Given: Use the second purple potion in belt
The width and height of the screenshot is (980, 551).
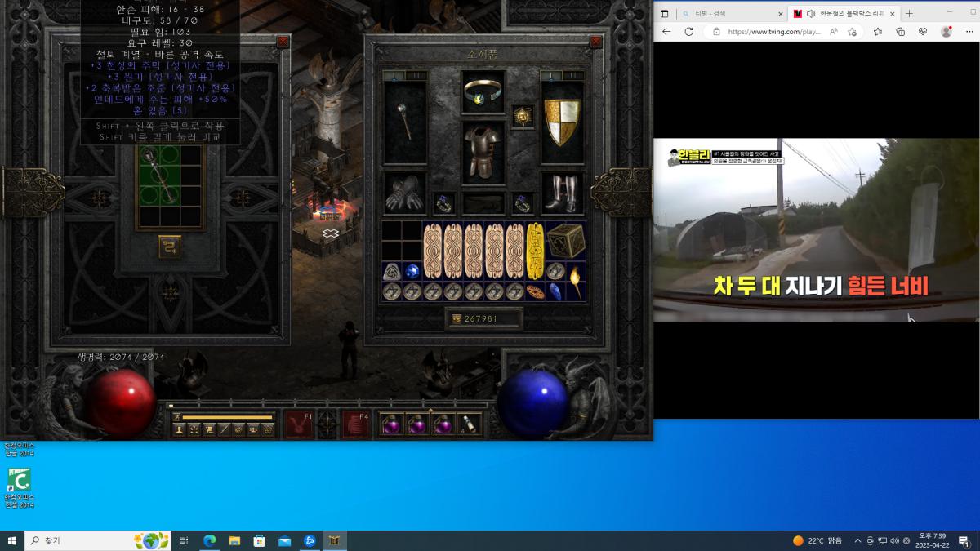Looking at the screenshot, I should (417, 424).
